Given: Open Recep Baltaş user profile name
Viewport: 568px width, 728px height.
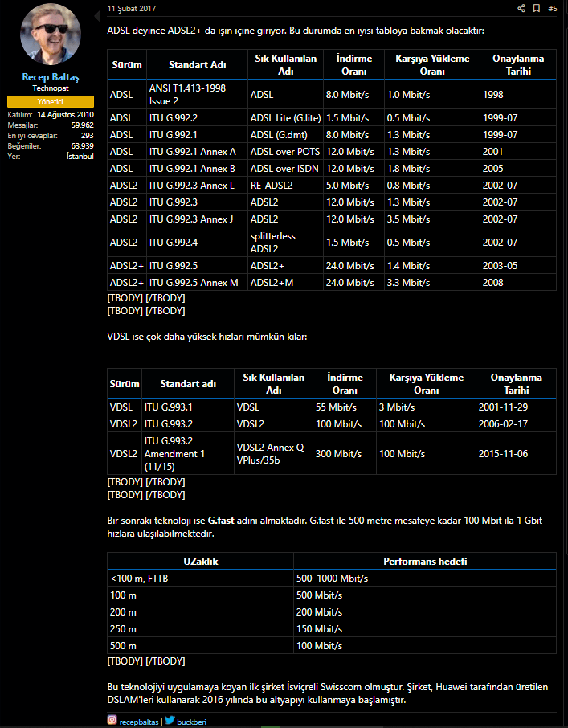Looking at the screenshot, I should click(x=51, y=77).
